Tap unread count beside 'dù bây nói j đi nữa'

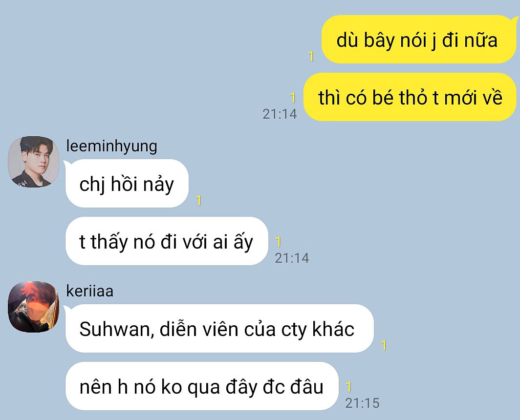(x=311, y=56)
